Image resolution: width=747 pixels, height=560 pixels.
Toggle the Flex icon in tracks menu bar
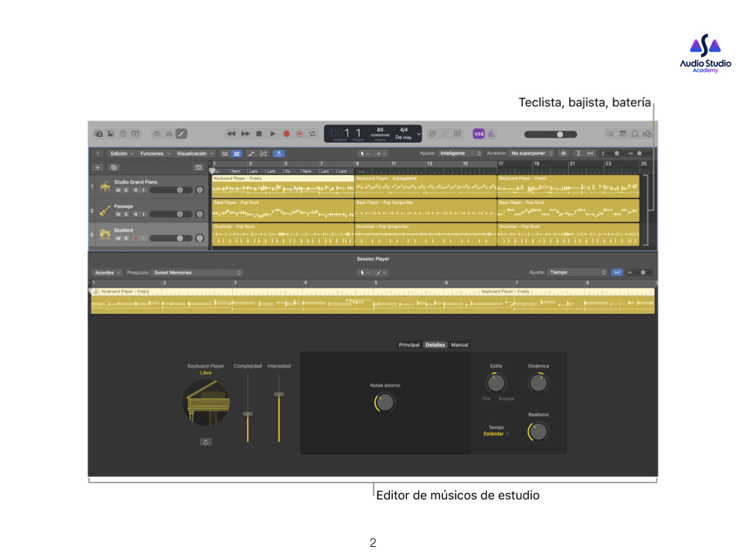pos(263,154)
